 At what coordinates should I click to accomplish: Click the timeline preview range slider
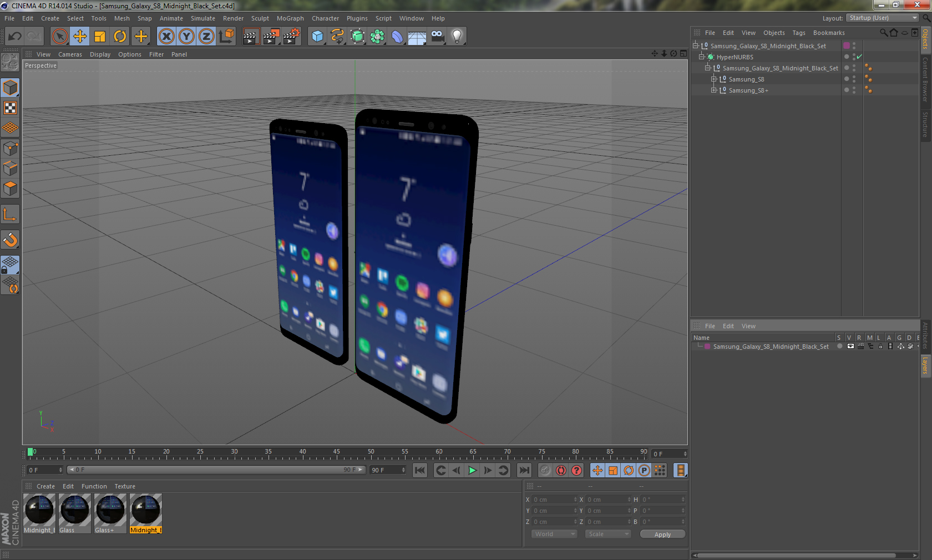point(216,470)
